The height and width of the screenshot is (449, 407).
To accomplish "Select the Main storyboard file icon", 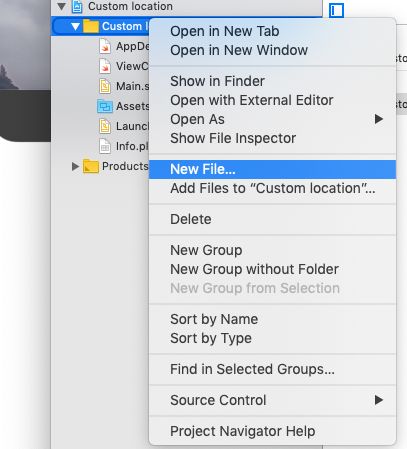I will coord(105,86).
